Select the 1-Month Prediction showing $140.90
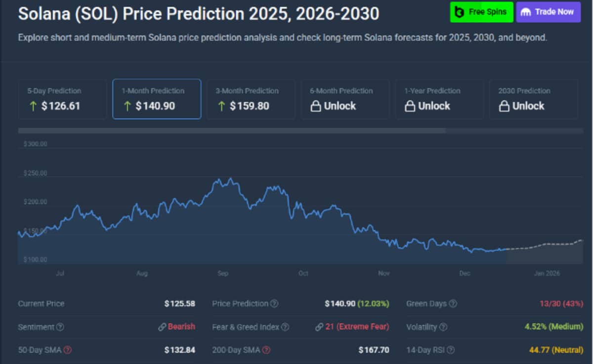593x364 pixels. pos(157,99)
